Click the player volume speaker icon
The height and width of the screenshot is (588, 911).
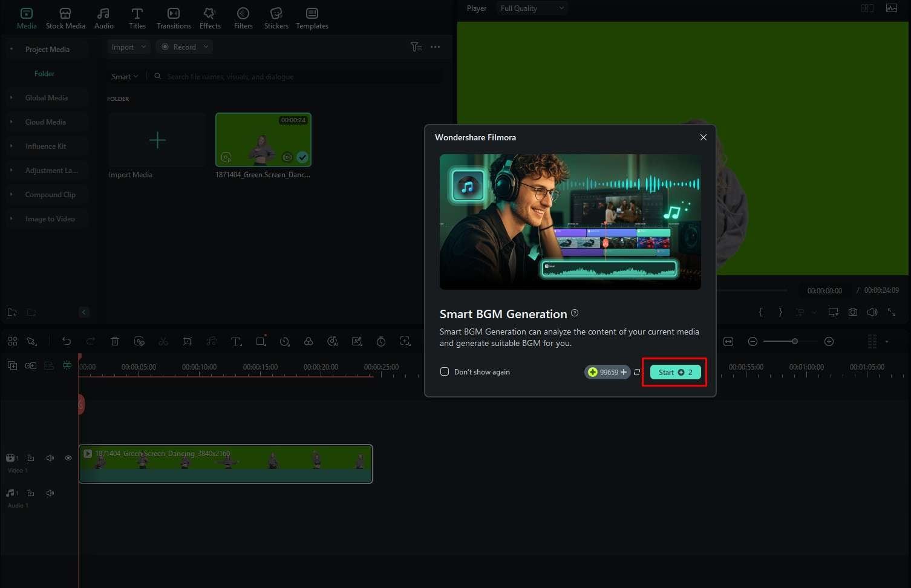[x=872, y=312]
